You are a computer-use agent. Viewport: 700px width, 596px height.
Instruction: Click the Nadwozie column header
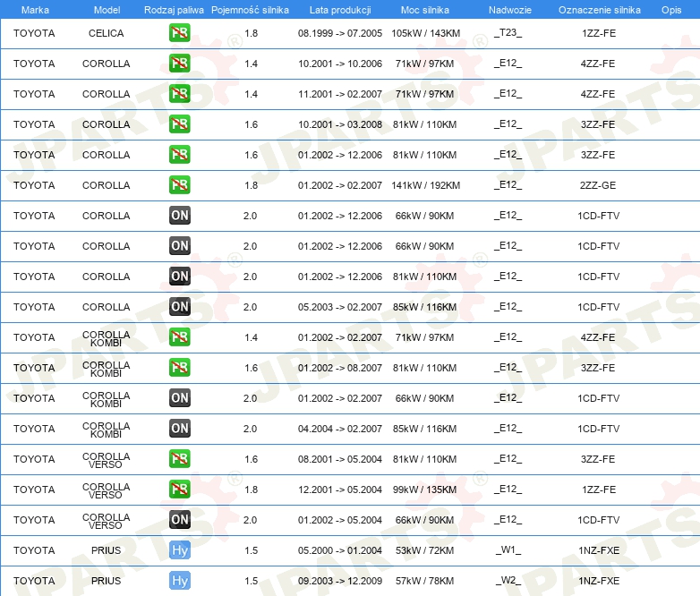tap(510, 10)
